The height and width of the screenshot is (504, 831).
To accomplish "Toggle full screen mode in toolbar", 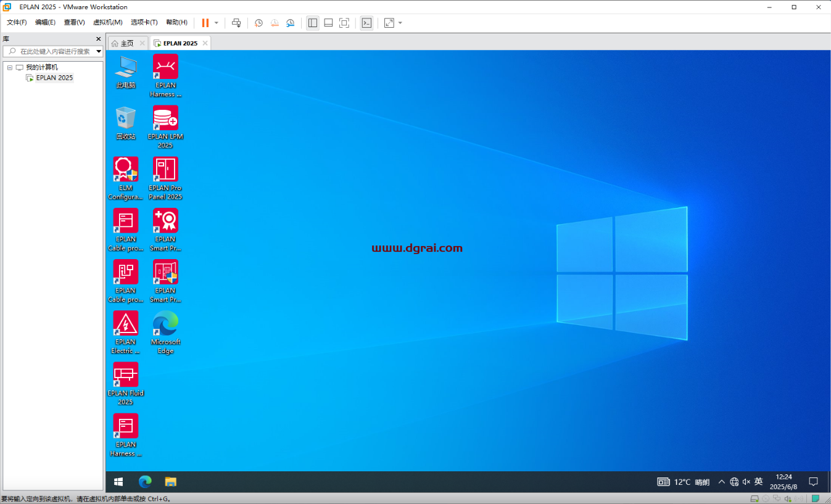I will coord(344,23).
